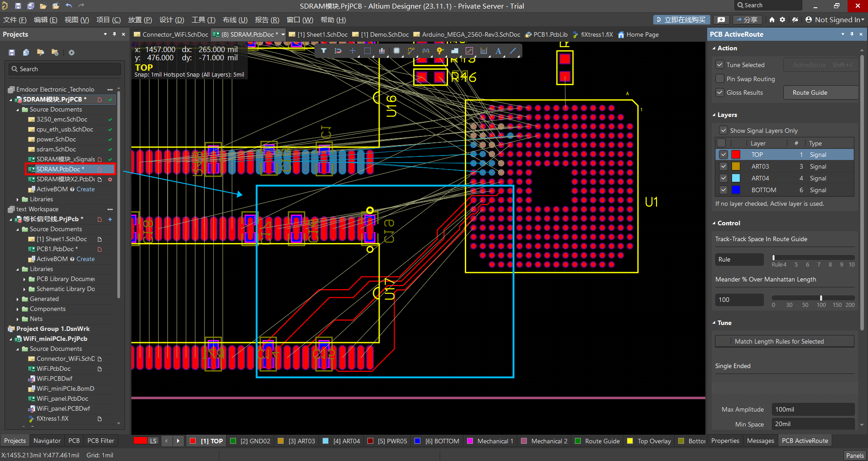Uncheck the Tune Selected checkbox

[719, 65]
